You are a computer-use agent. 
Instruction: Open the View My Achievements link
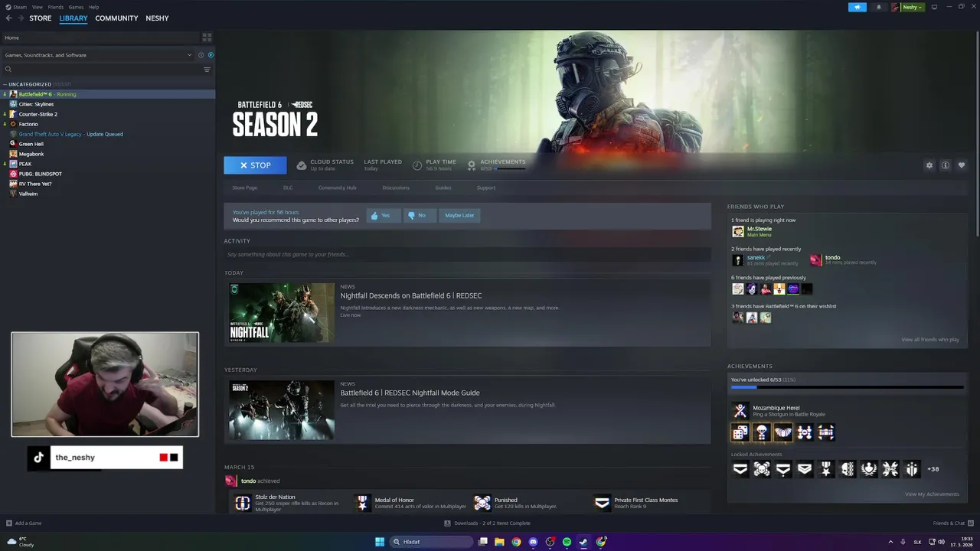(932, 494)
